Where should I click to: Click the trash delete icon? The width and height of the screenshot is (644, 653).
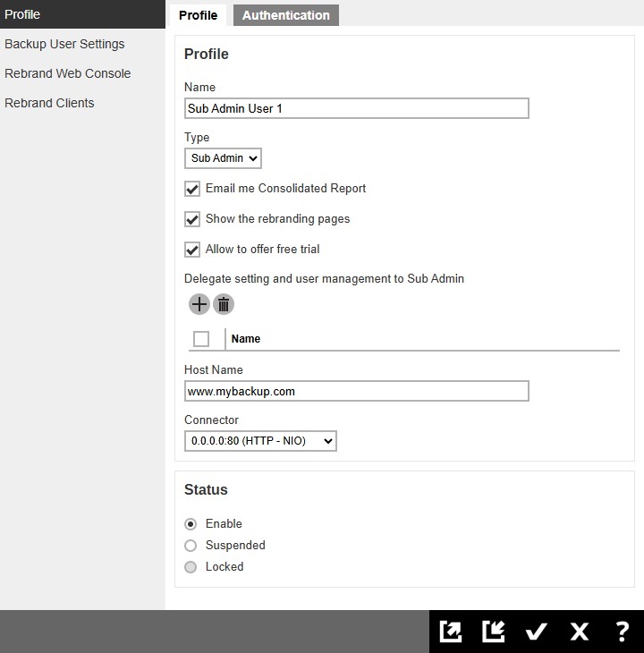point(224,305)
